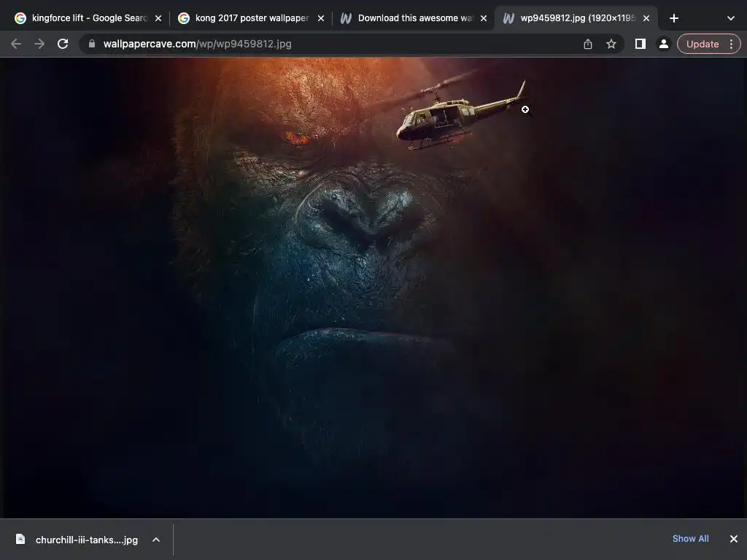The height and width of the screenshot is (560, 747).
Task: View site information via the lock icon
Action: (92, 44)
